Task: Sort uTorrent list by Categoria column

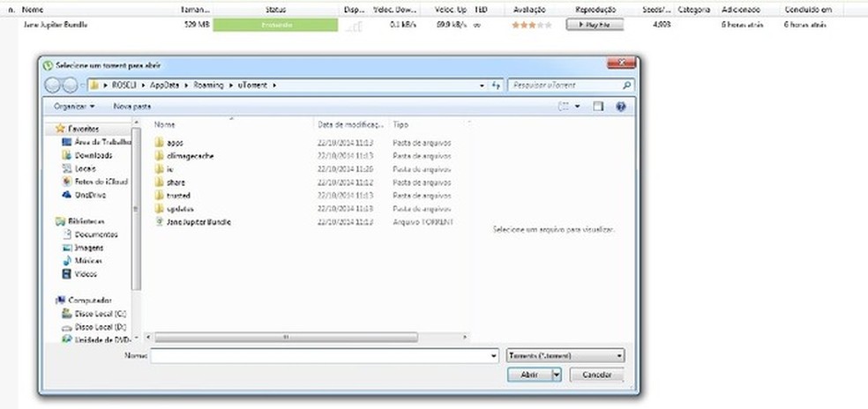Action: 693,10
